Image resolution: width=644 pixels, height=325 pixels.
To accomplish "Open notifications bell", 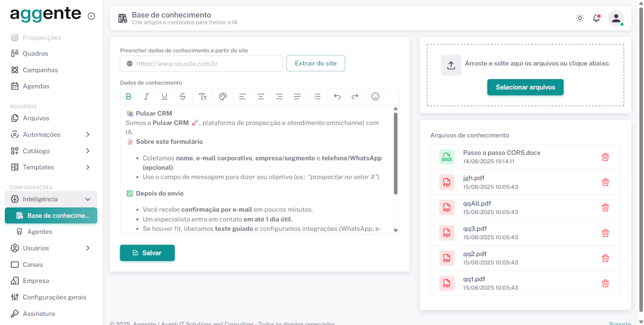I will tap(596, 18).
